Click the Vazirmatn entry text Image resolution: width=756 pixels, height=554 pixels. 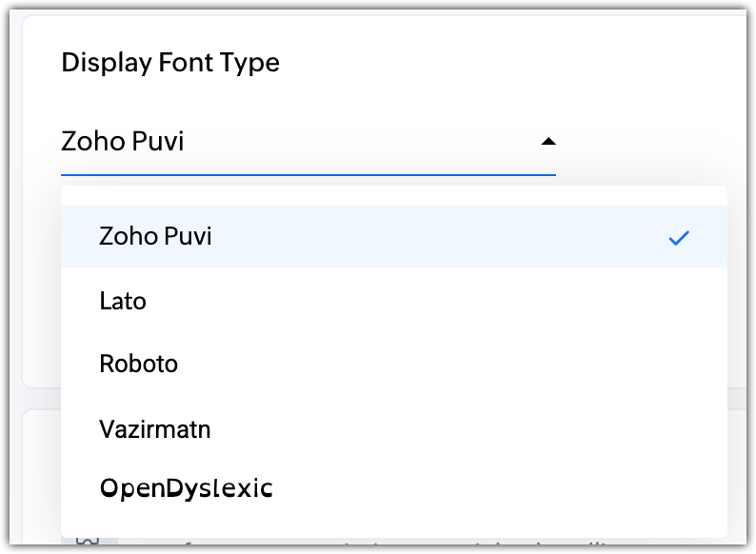point(154,428)
